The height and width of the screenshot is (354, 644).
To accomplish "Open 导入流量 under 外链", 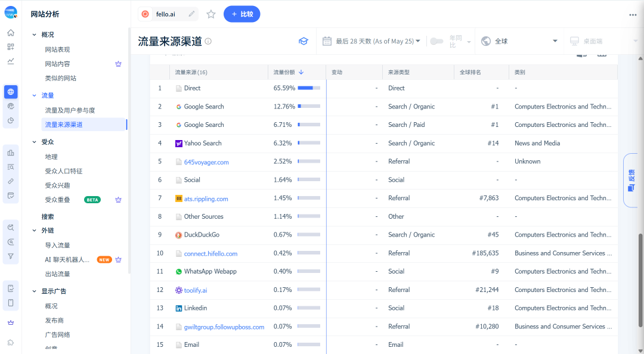I will [x=57, y=245].
